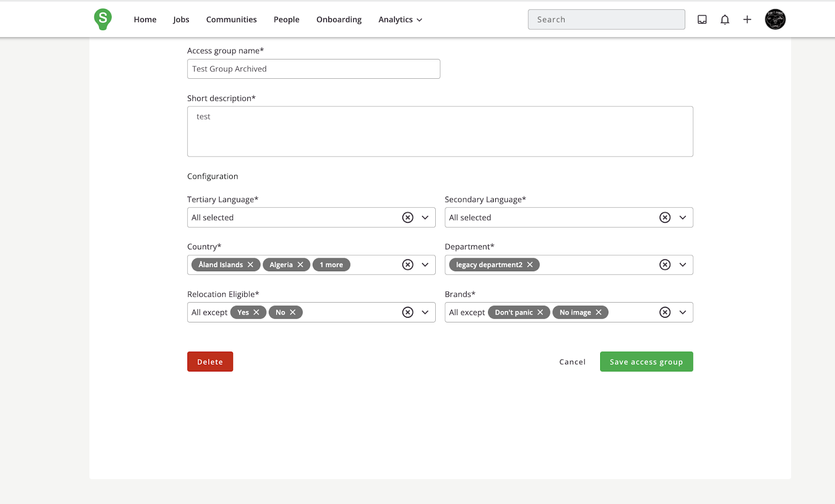Open the user profile avatar
This screenshot has height=504, width=835.
tap(775, 19)
